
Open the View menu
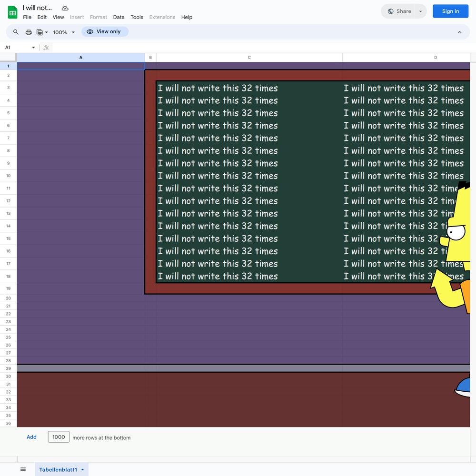click(x=58, y=17)
